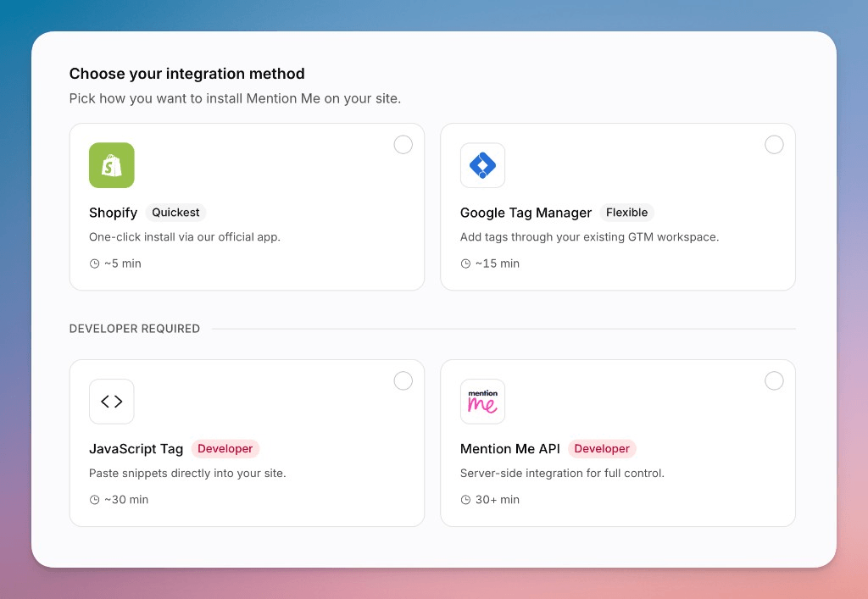Click the 30+ min time estimate
This screenshot has width=868, height=599.
(x=497, y=500)
